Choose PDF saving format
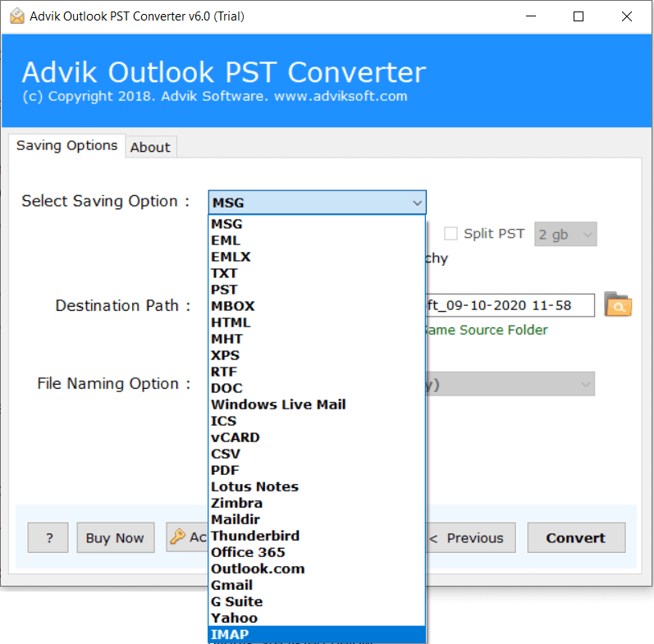654x644 pixels. 317,470
